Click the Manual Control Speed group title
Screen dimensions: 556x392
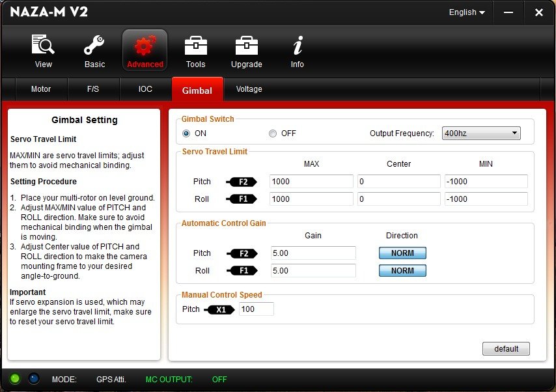click(221, 295)
